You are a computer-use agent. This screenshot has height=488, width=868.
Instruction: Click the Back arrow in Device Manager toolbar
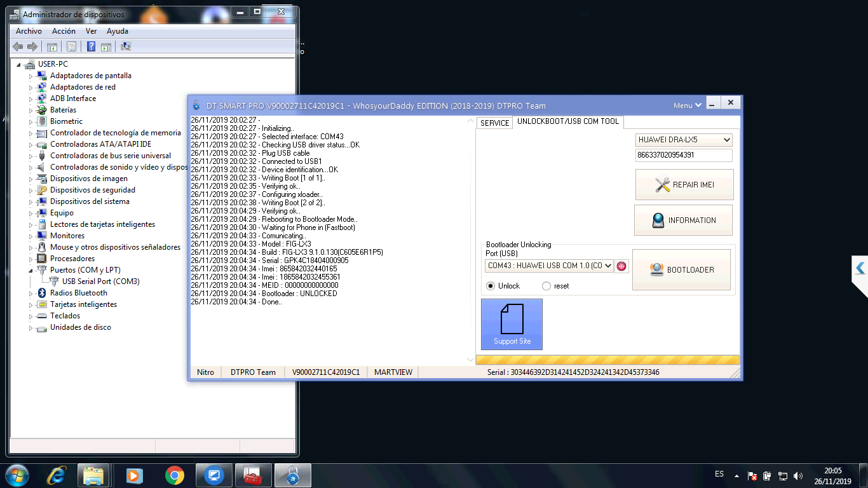pyautogui.click(x=18, y=46)
